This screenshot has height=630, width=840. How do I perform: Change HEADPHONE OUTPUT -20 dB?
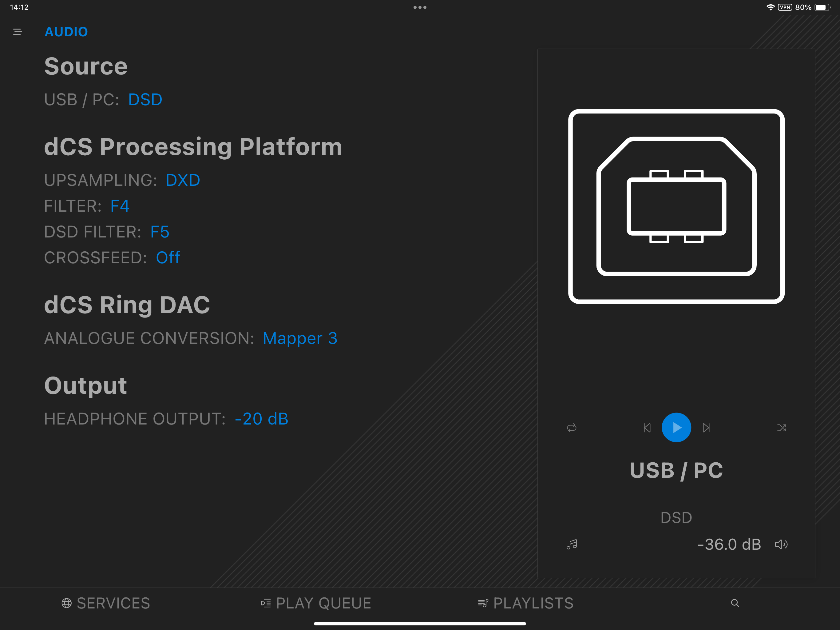(x=261, y=419)
